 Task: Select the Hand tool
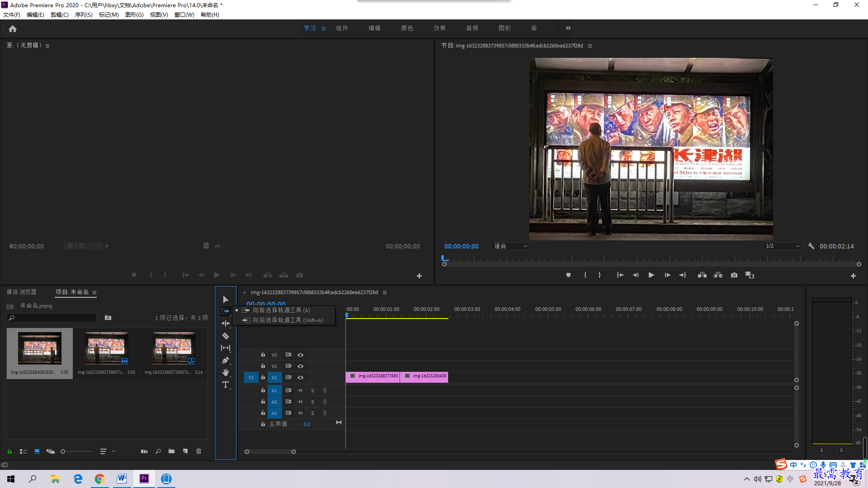[226, 372]
